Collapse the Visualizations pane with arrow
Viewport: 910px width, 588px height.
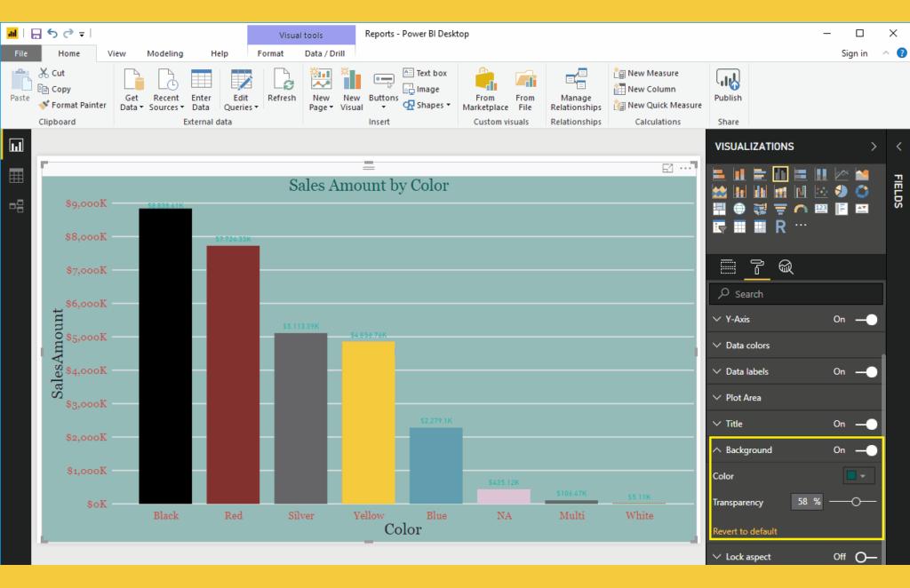point(874,147)
